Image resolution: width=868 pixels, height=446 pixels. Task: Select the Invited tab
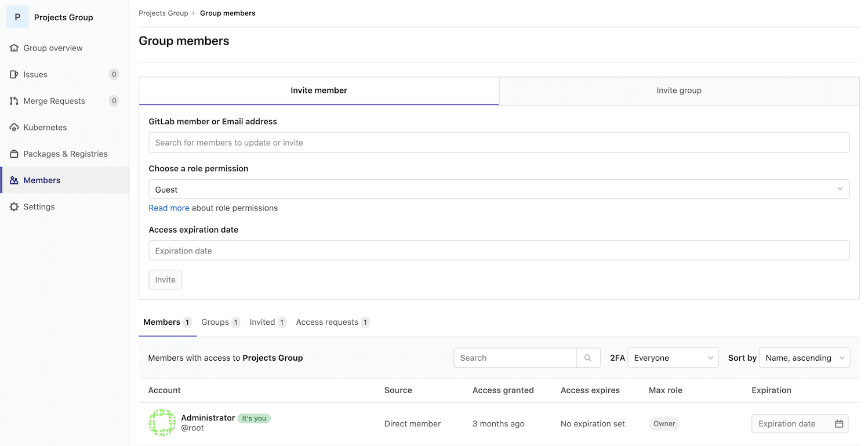pos(268,322)
